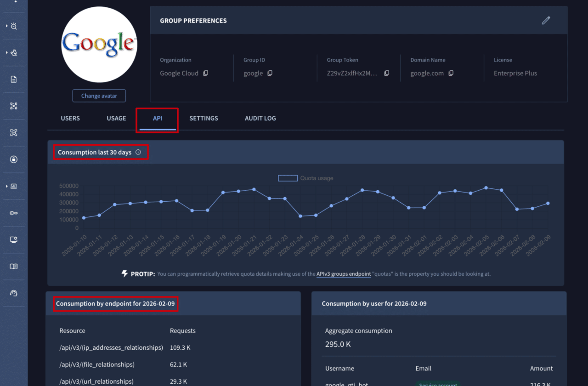Select the AUDIT LOG tab

coord(260,118)
